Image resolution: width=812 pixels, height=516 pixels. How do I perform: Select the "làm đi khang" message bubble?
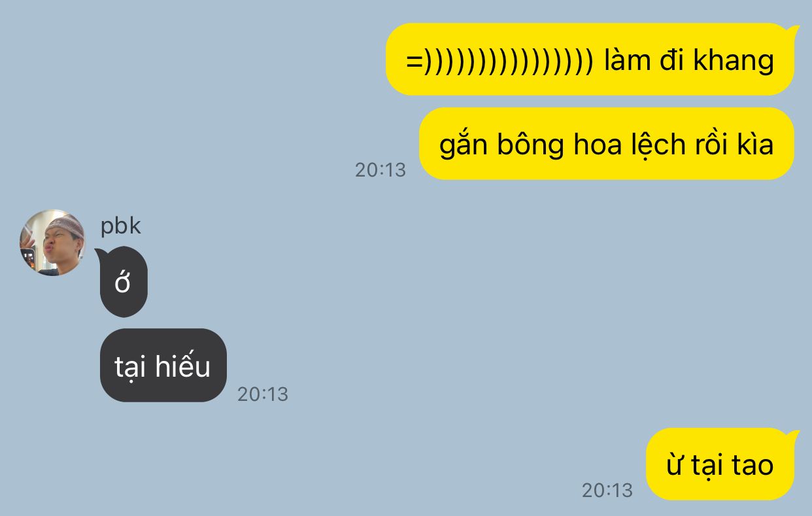point(590,60)
